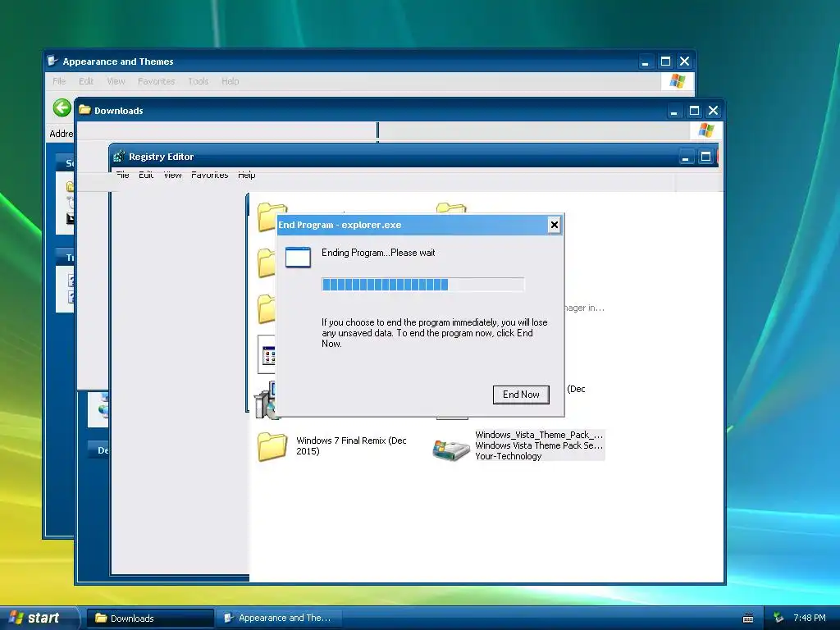Minimize the Appearance and Themes window
This screenshot has height=630, width=840.
click(x=646, y=62)
